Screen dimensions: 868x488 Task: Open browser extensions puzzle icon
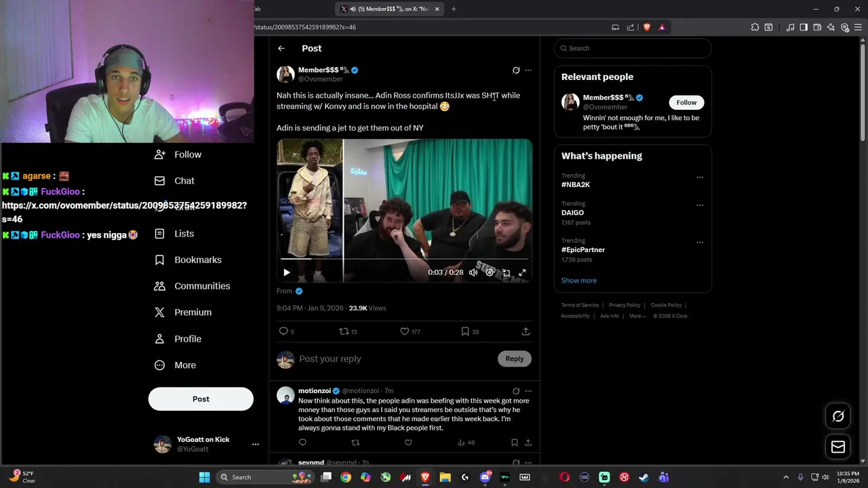coord(755,27)
